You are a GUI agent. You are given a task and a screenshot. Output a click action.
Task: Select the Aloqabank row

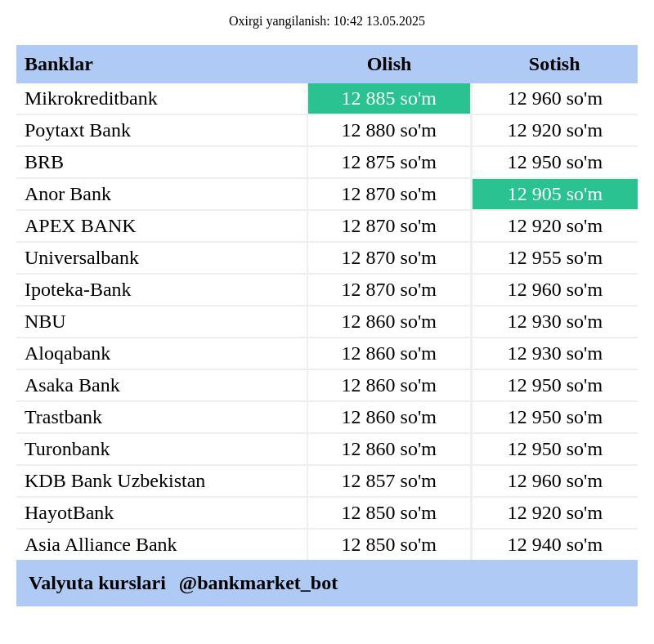click(x=327, y=354)
